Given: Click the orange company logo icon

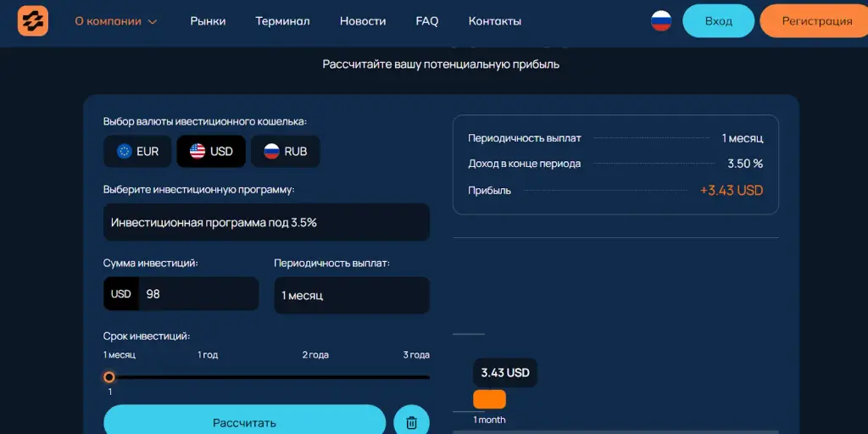Looking at the screenshot, I should click(x=33, y=21).
